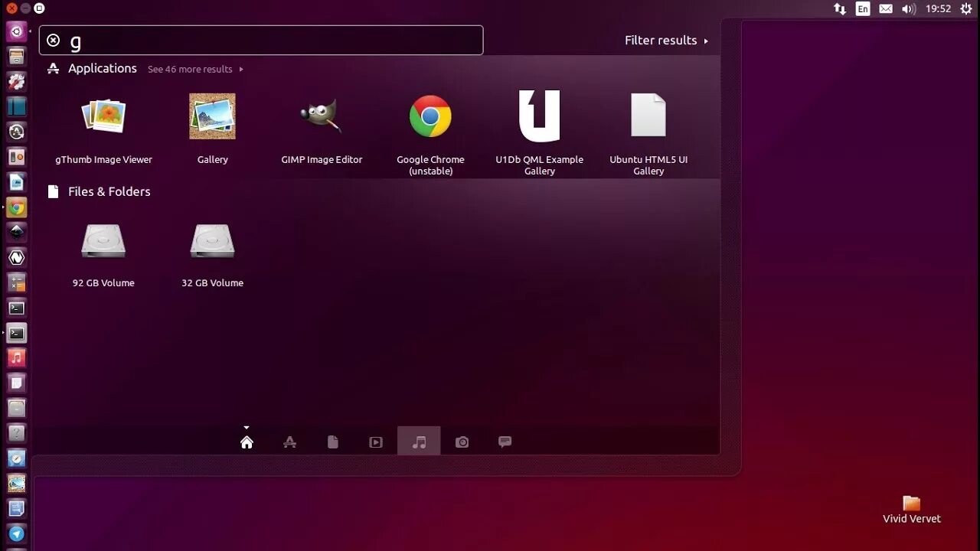Click the Dash search field containing 'g'
Screen dimensions: 980x551
(261, 40)
